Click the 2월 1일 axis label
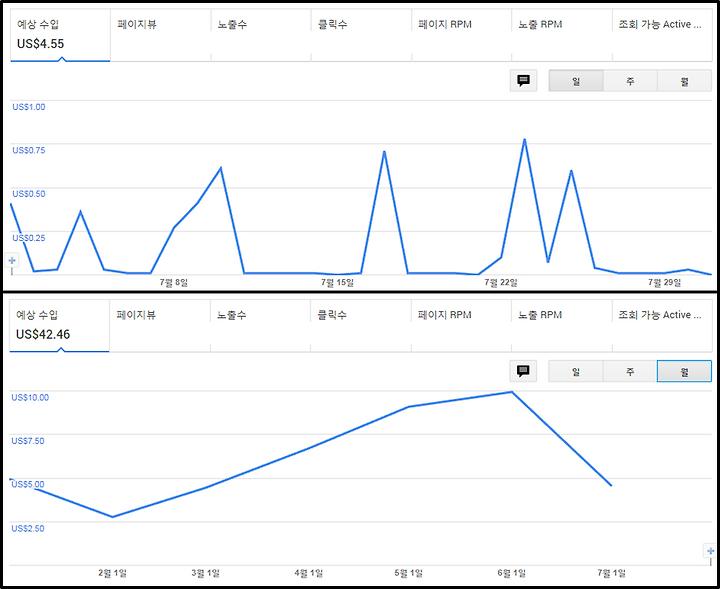The height and width of the screenshot is (589, 720). [112, 573]
